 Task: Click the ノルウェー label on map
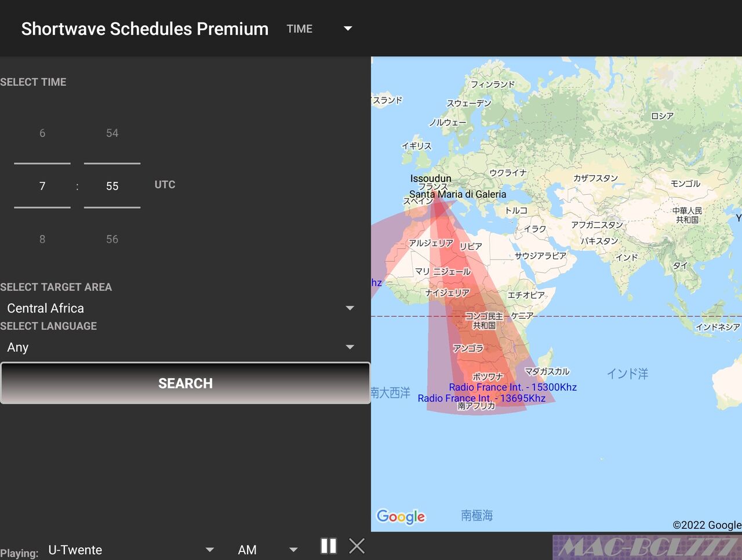pyautogui.click(x=448, y=123)
